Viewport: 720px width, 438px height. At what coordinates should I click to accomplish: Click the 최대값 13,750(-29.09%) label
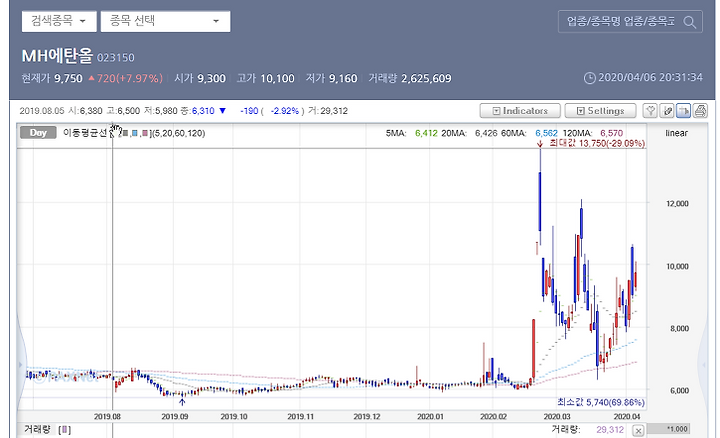pos(597,143)
